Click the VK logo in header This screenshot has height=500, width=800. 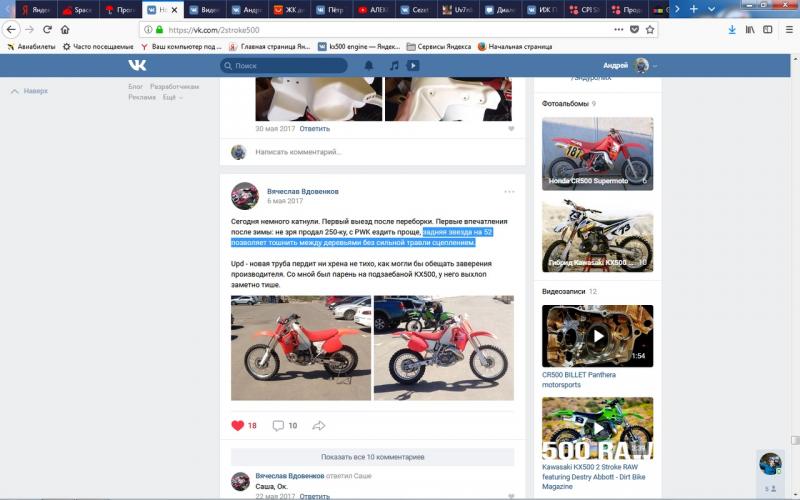(x=137, y=65)
